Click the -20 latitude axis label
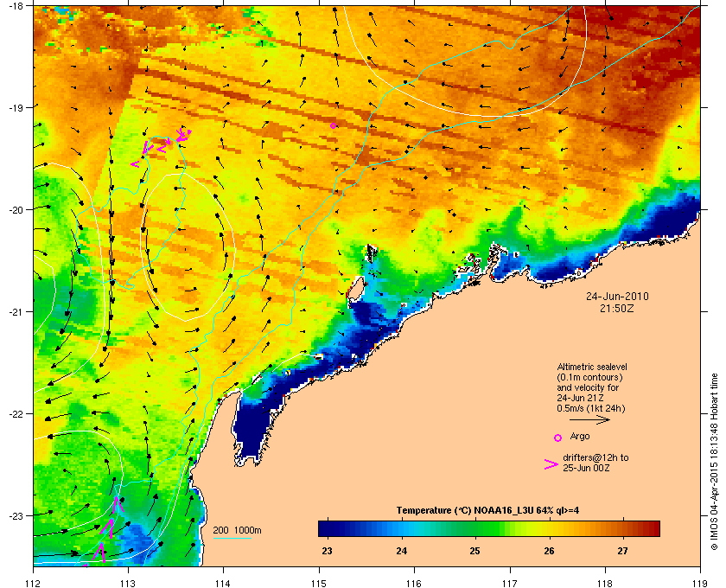This screenshot has height=588, width=726. pyautogui.click(x=16, y=209)
